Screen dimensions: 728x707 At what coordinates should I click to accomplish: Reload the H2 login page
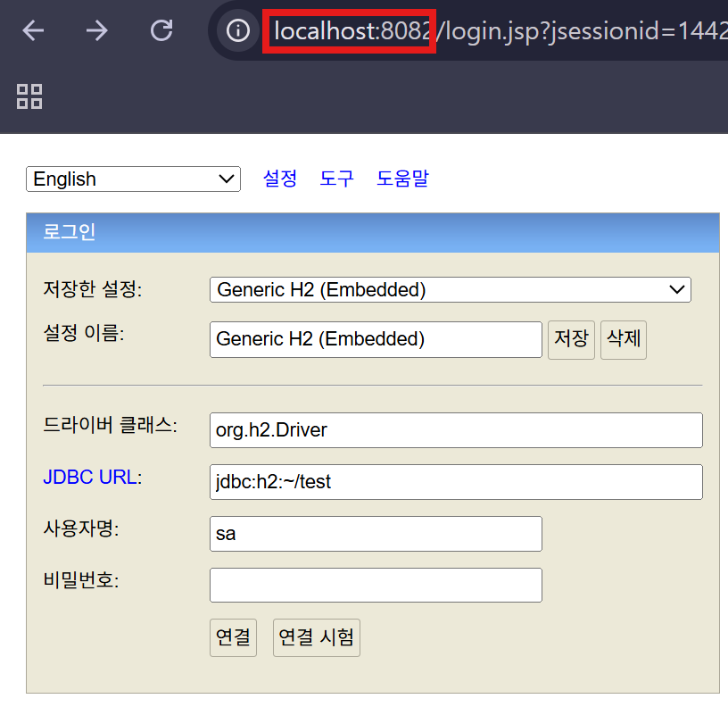tap(161, 31)
